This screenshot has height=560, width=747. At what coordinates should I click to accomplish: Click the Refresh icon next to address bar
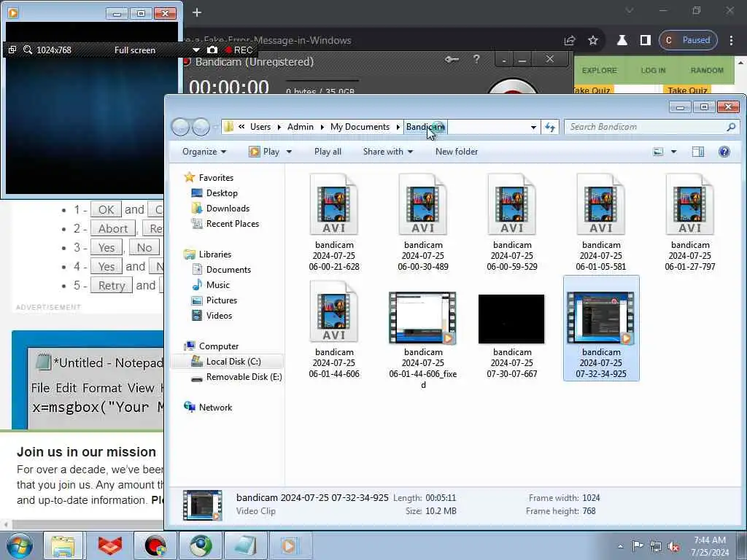tap(550, 127)
